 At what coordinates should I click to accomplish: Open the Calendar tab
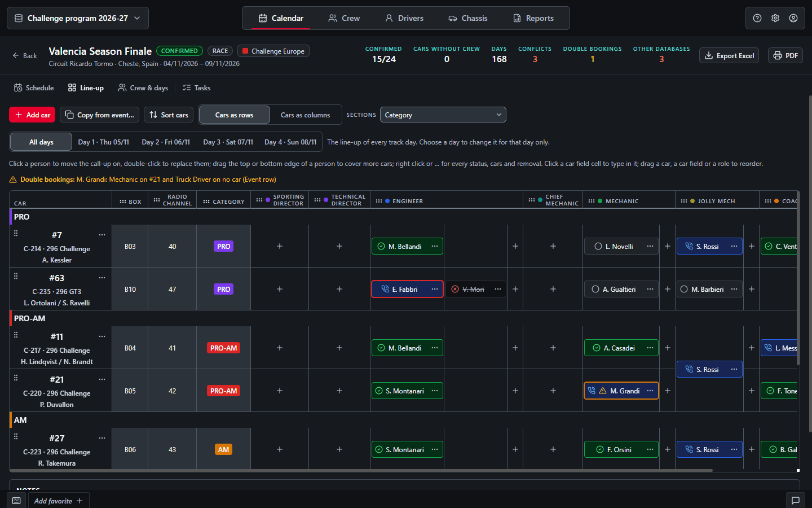point(281,18)
